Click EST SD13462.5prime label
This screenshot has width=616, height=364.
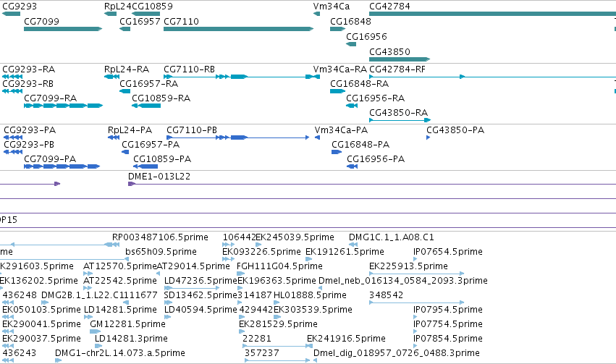tap(201, 295)
